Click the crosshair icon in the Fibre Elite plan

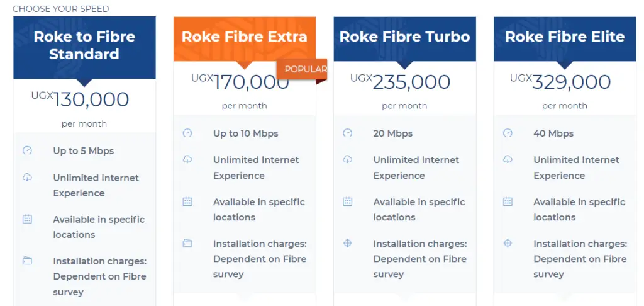coord(508,243)
